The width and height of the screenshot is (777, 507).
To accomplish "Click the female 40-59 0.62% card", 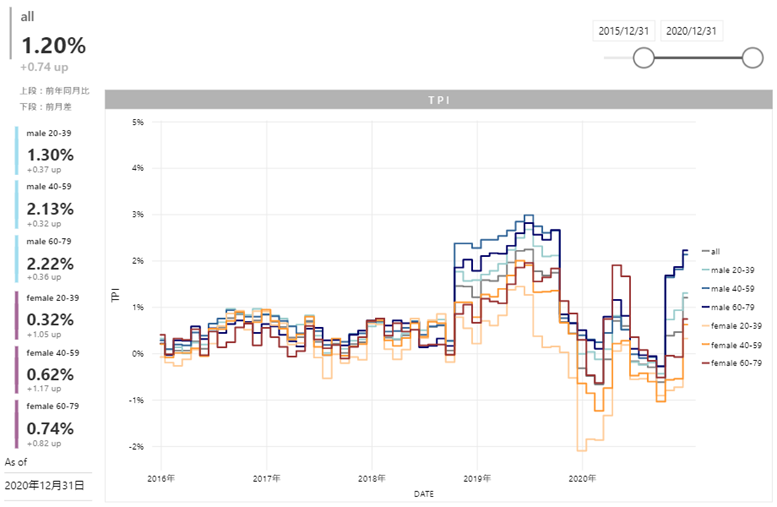I will tap(52, 373).
